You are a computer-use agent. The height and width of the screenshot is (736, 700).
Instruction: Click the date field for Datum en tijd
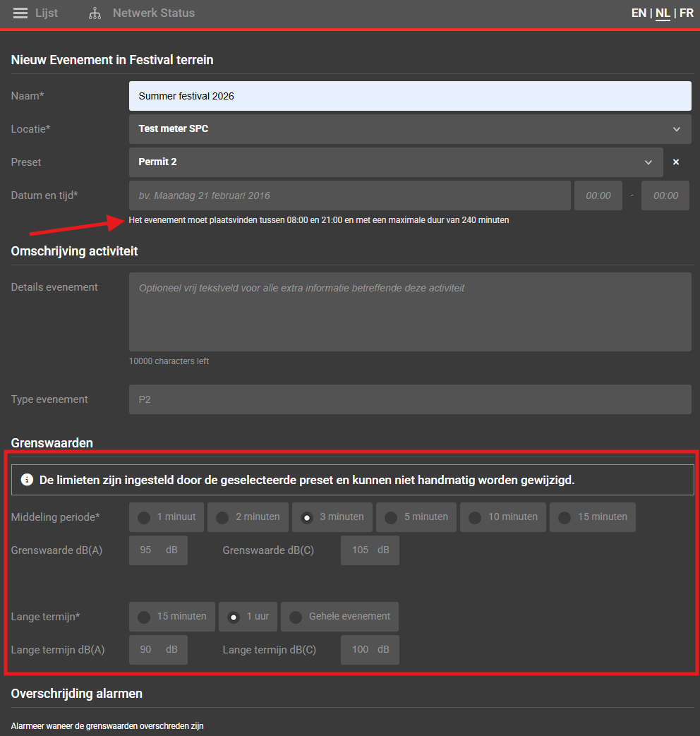pos(349,195)
